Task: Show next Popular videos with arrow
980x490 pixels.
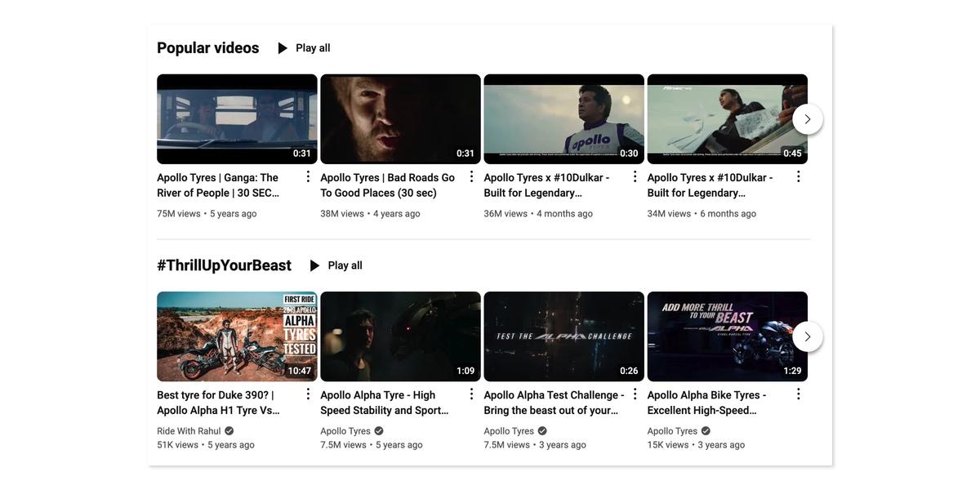Action: click(808, 119)
